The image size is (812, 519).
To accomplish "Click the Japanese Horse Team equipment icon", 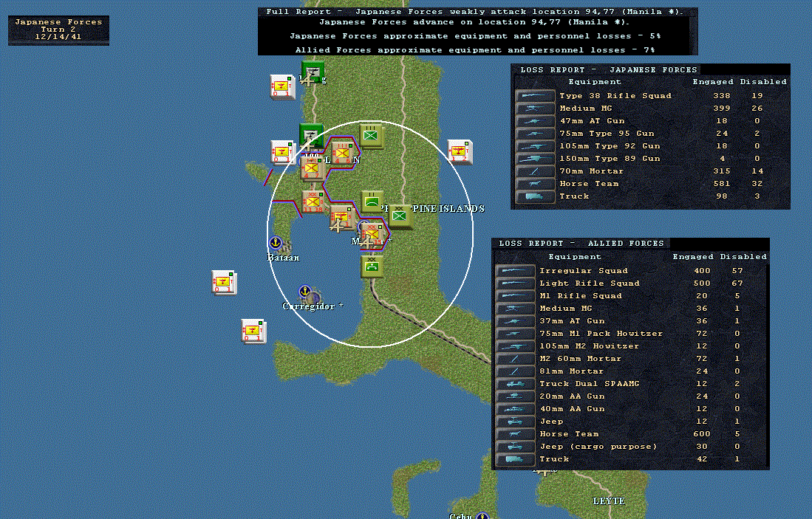I will point(535,184).
